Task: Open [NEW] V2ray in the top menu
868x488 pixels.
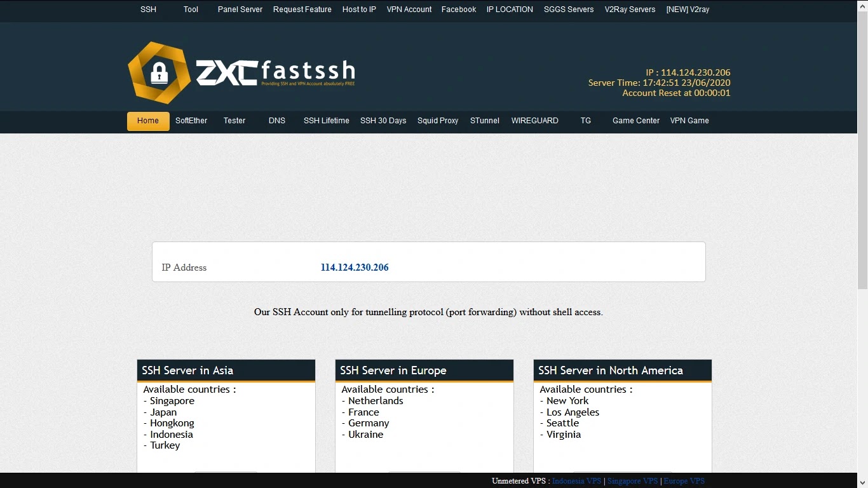Action: pyautogui.click(x=688, y=10)
